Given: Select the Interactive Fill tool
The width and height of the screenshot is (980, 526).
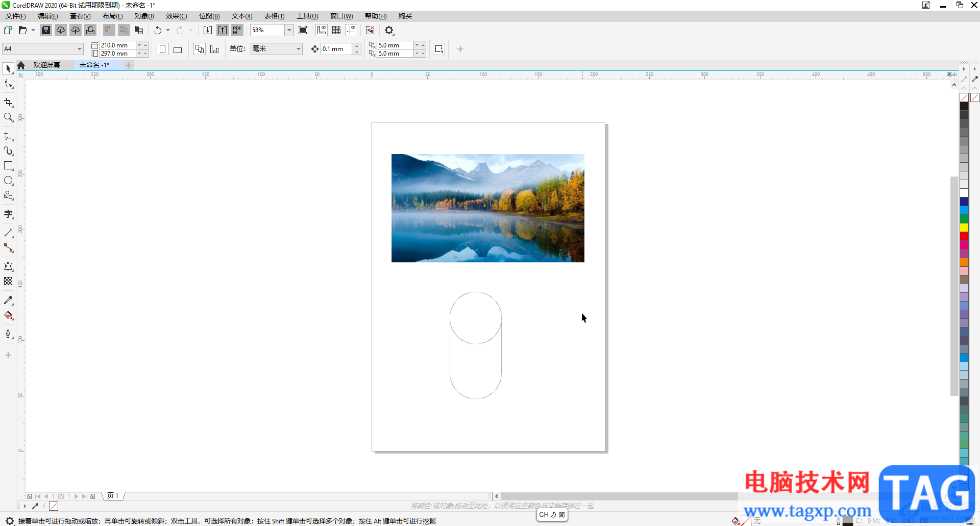Looking at the screenshot, I should 8,315.
